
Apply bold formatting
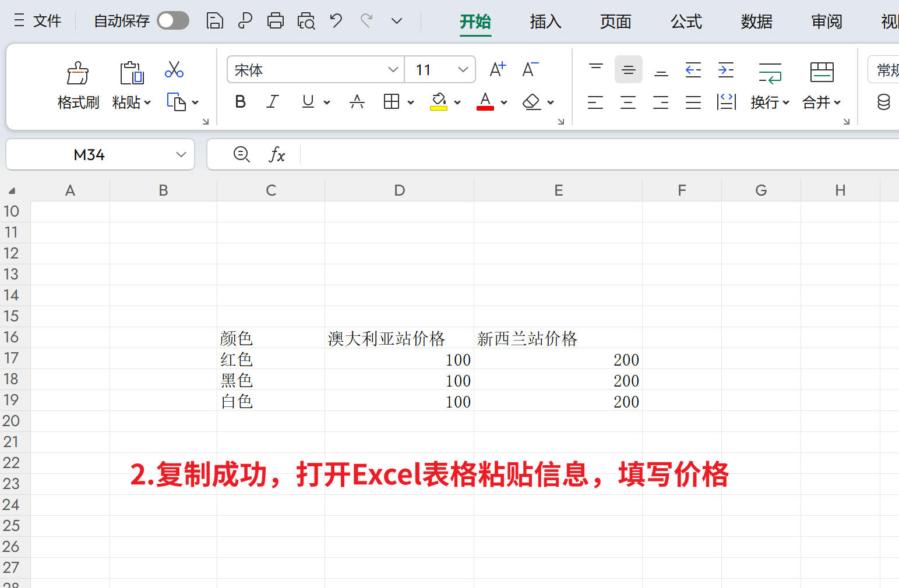[x=240, y=102]
